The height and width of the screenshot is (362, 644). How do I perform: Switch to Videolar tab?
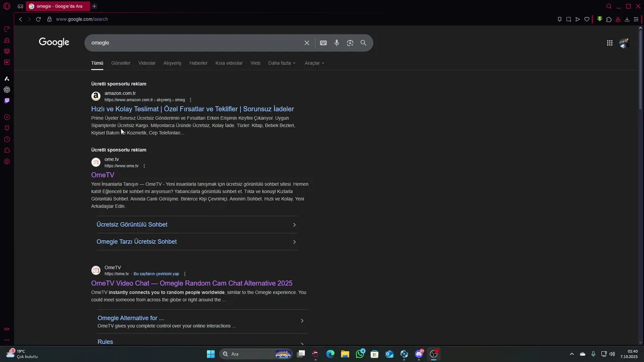147,63
